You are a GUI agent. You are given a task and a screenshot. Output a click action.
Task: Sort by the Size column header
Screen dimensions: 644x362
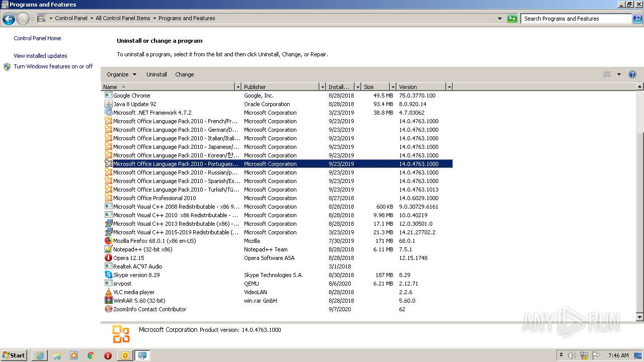376,87
